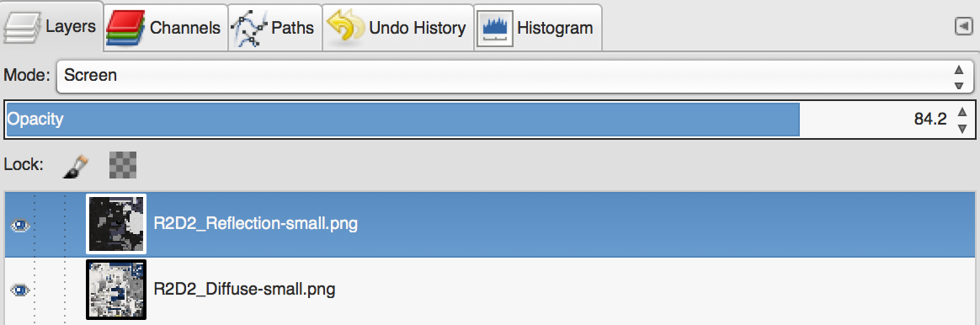This screenshot has height=325, width=980.
Task: Increase opacity with the up stepper arrow
Action: (x=962, y=111)
